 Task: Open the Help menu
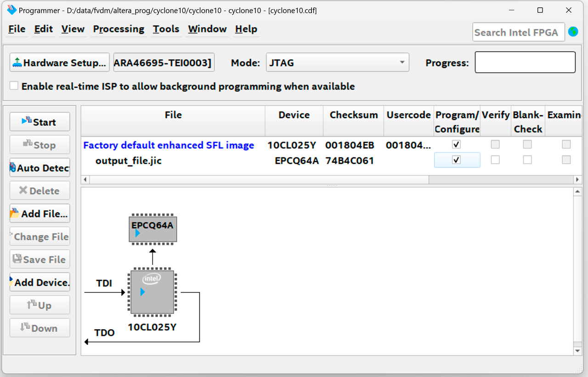click(246, 29)
